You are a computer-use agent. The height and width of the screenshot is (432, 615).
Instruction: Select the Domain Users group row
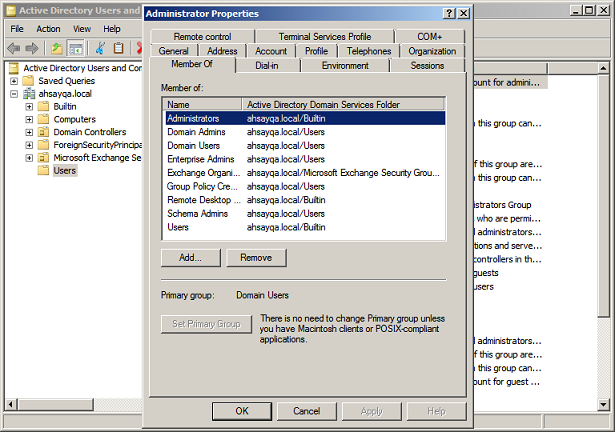(304, 146)
